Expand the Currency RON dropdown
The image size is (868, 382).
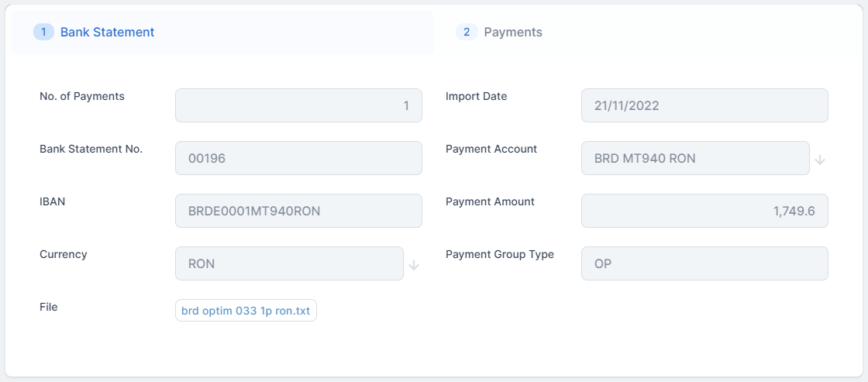pyautogui.click(x=289, y=263)
